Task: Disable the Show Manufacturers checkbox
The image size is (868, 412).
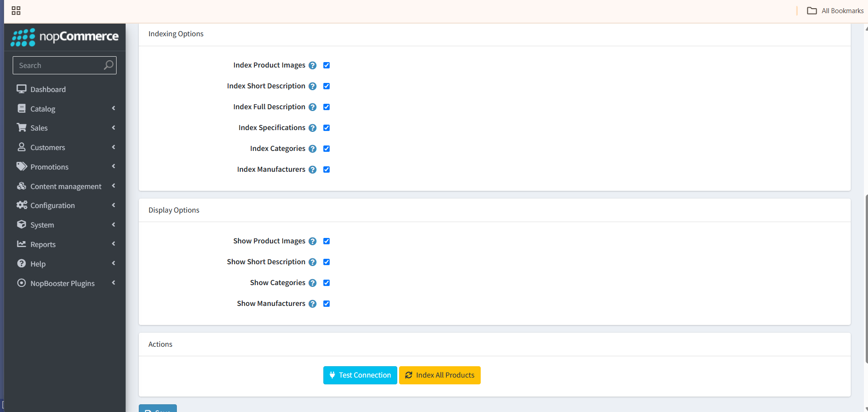Action: point(327,304)
